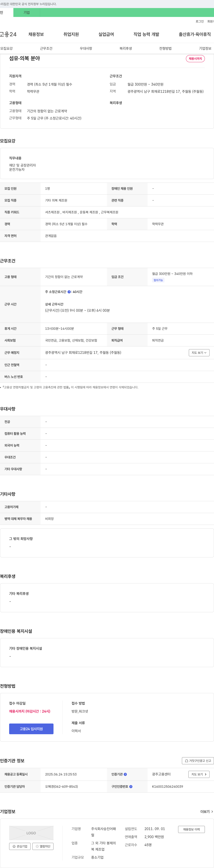Click the 퇴직연금 value cell

158,340
